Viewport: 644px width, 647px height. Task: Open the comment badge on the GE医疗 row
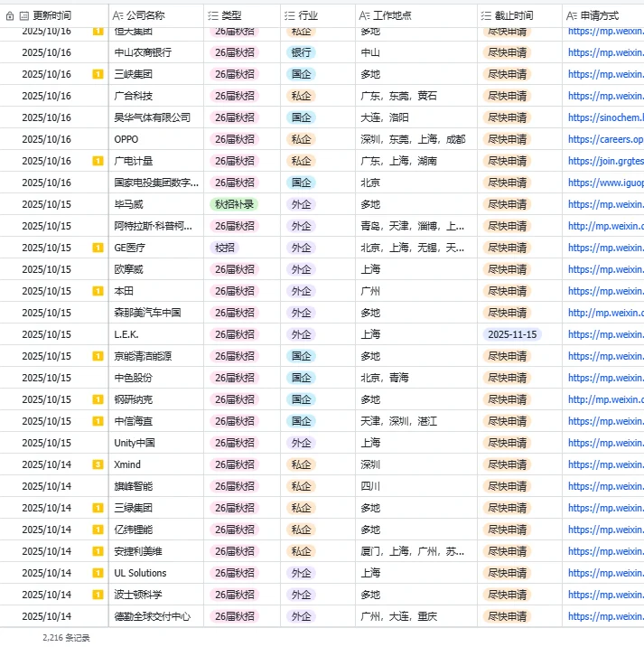[x=98, y=248]
